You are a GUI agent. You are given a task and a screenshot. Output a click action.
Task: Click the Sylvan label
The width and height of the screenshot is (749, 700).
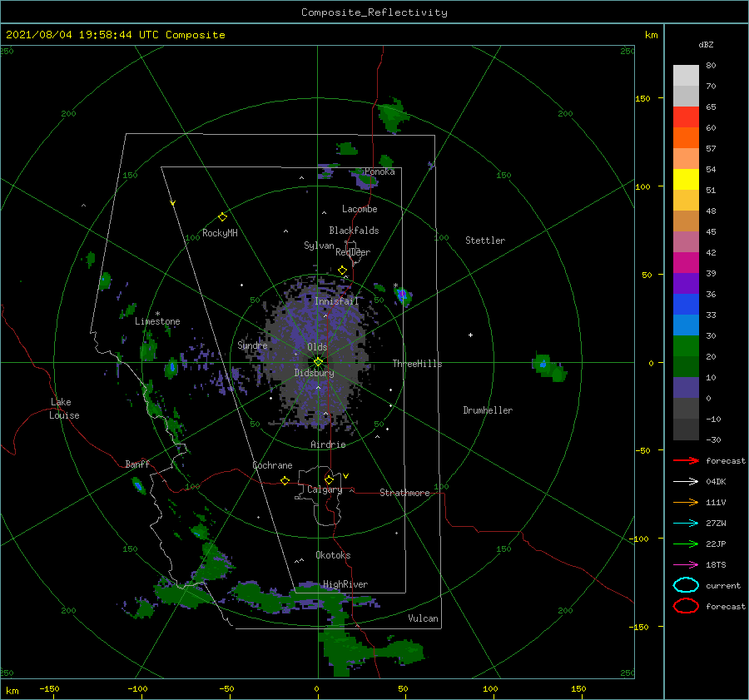tap(319, 246)
